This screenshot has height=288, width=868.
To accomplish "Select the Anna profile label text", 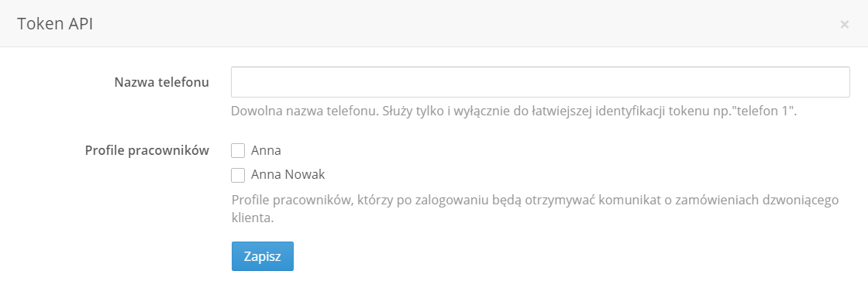I will pos(266,150).
